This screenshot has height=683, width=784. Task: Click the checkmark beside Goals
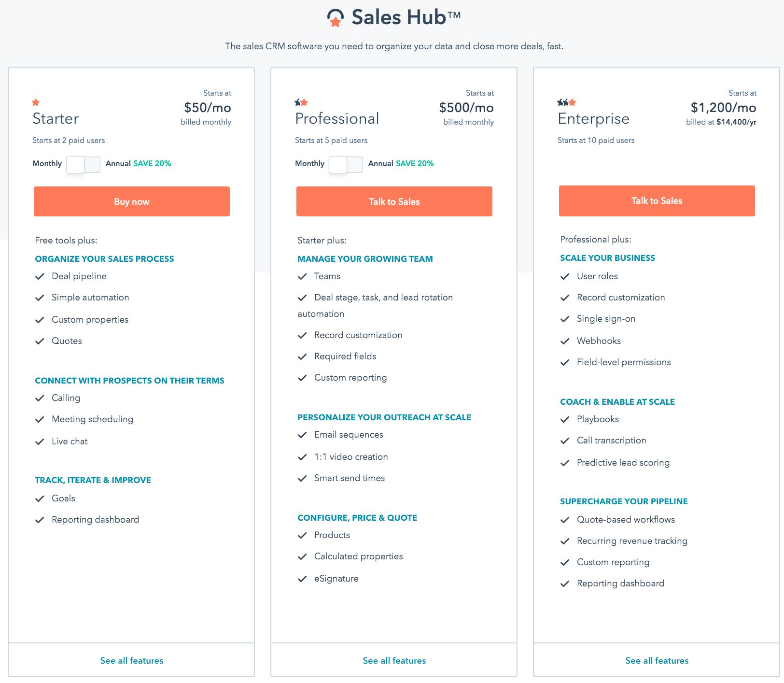tap(40, 499)
